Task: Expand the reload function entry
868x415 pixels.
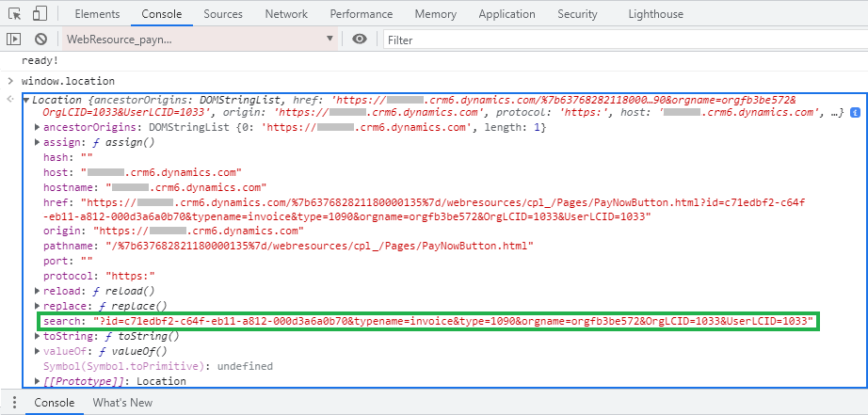Action: click(x=38, y=292)
